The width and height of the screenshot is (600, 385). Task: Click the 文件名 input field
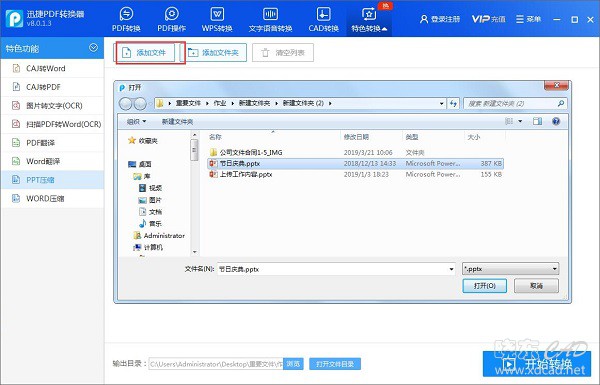coord(333,269)
